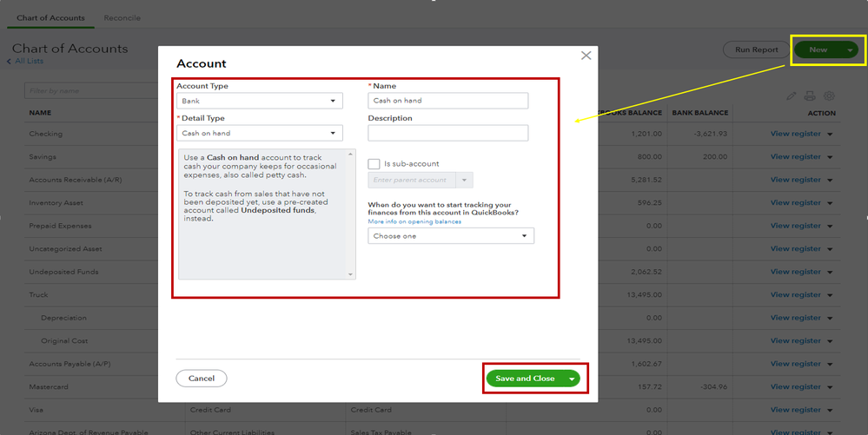
Task: Click detail type description scrollbar down arrow
Action: pyautogui.click(x=350, y=274)
